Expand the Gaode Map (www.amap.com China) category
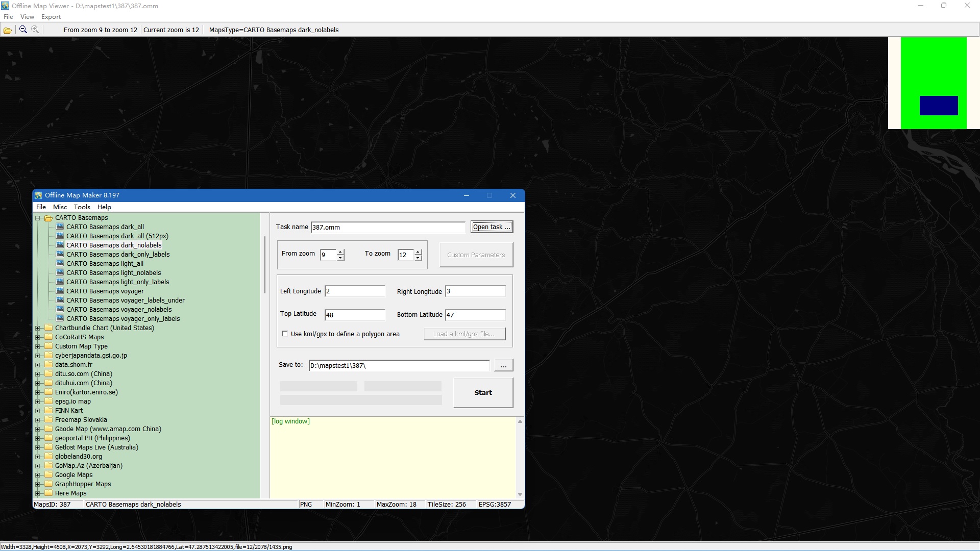Viewport: 980px width, 551px height. (37, 429)
